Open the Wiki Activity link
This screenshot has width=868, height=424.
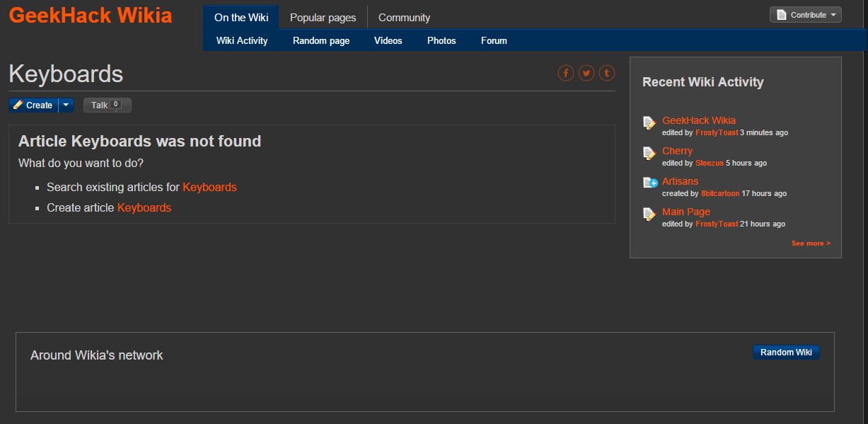242,40
